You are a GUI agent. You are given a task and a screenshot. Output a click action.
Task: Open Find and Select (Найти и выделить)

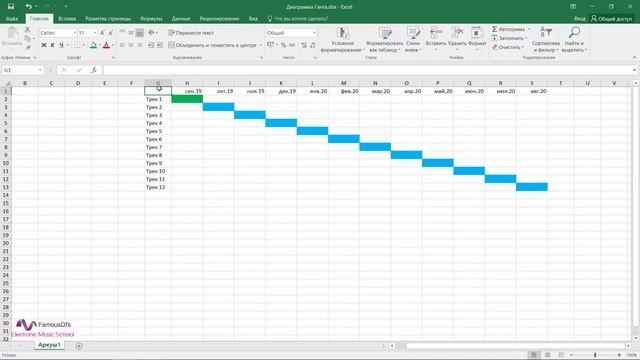pos(574,40)
